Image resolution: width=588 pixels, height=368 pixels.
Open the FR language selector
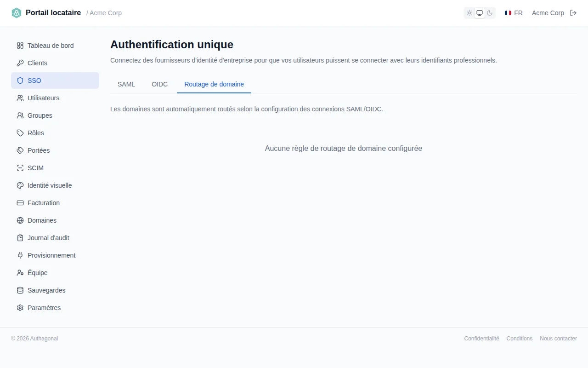pyautogui.click(x=514, y=13)
